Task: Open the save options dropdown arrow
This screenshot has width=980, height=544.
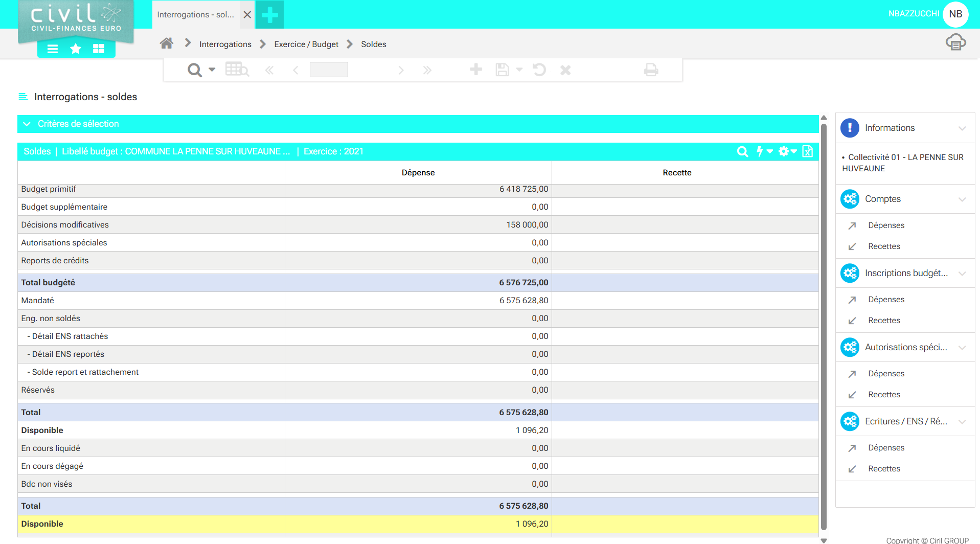Action: coord(519,70)
